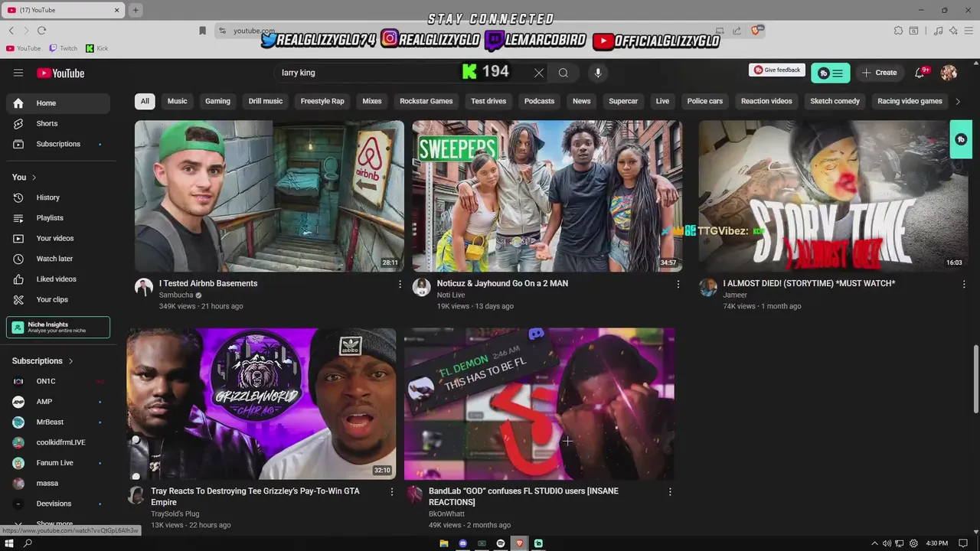Select the Police cars chip
The height and width of the screenshot is (551, 980).
pyautogui.click(x=705, y=101)
